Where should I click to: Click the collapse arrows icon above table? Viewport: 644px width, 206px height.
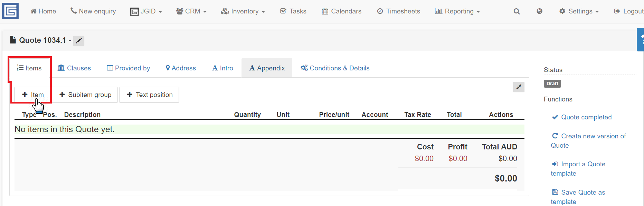519,87
